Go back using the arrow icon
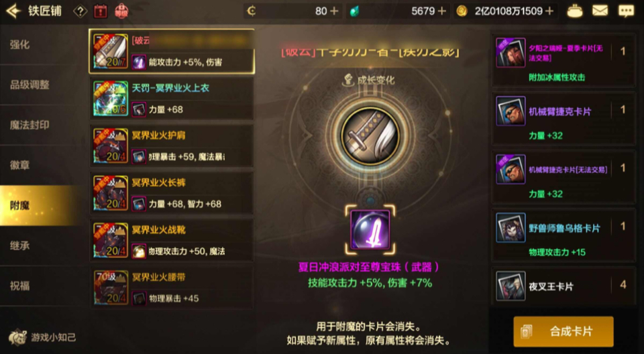The image size is (644, 354). pyautogui.click(x=13, y=11)
